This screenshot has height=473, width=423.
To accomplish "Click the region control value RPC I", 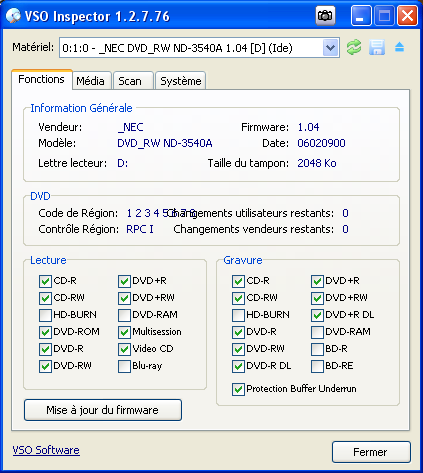I will click(x=140, y=229).
